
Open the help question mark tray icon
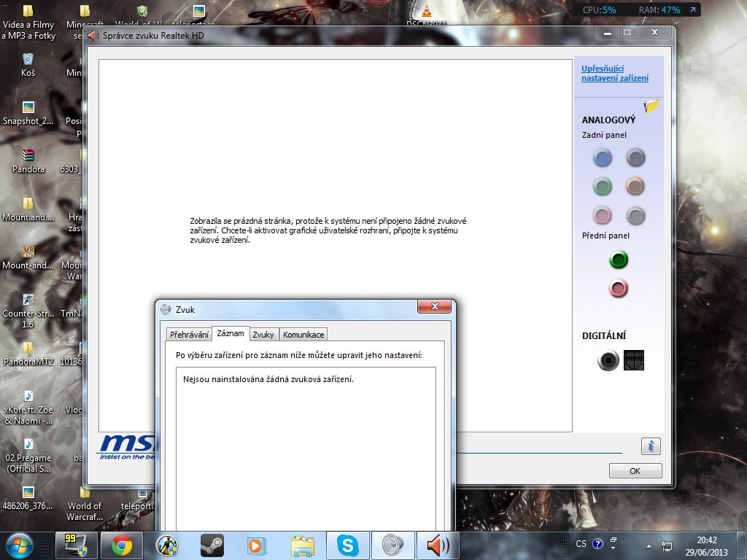point(597,544)
